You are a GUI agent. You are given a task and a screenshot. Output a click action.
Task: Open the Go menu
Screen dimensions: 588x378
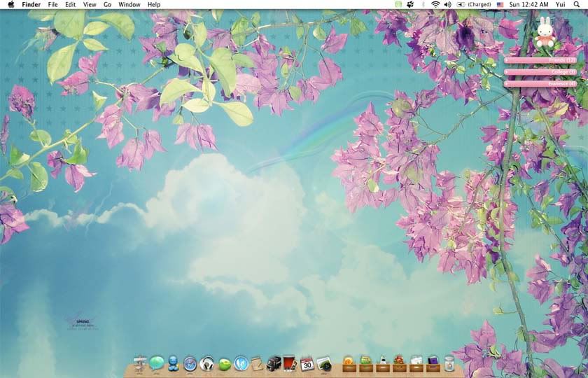[107, 4]
